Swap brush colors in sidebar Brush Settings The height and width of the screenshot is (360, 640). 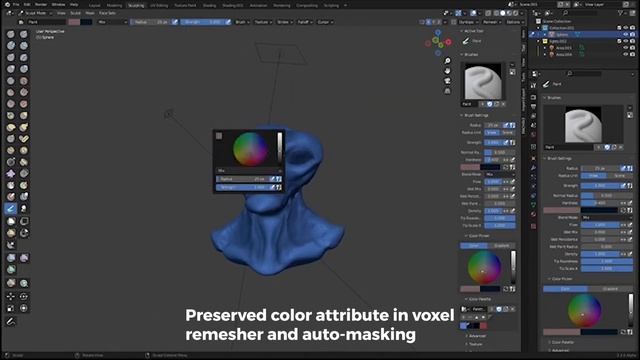click(x=506, y=167)
